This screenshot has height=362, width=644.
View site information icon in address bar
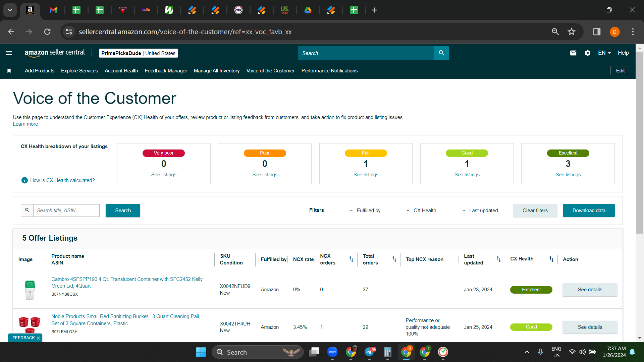(69, 32)
